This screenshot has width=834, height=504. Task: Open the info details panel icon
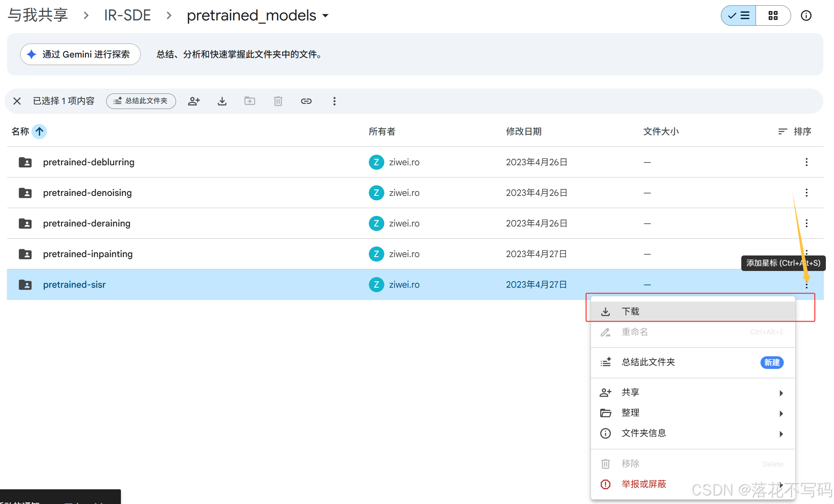(806, 16)
